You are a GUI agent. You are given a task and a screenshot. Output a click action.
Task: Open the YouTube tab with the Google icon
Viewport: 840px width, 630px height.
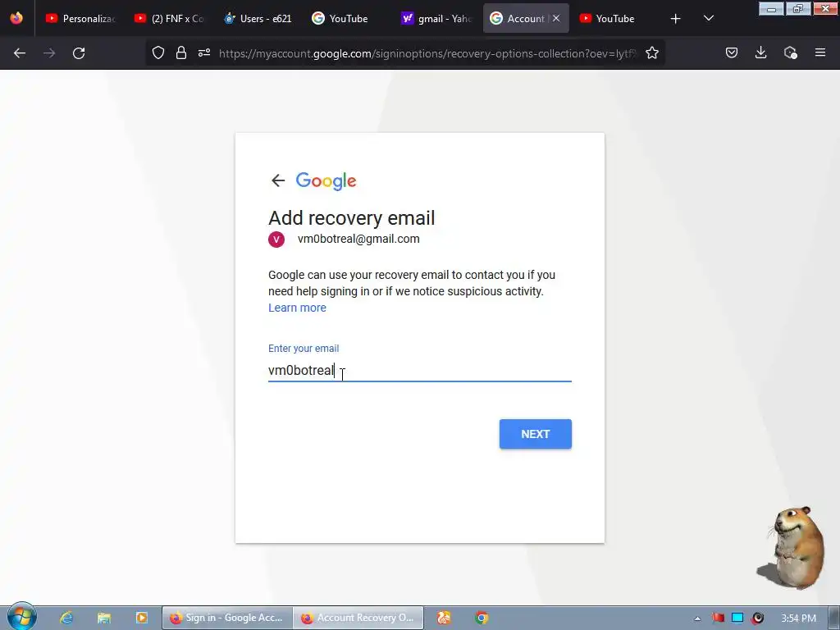(347, 18)
